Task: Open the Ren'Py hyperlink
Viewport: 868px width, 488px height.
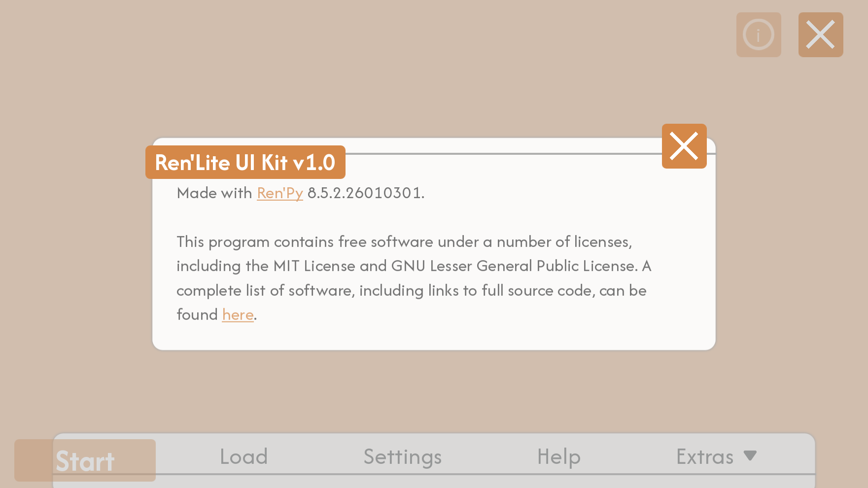Action: pos(279,193)
